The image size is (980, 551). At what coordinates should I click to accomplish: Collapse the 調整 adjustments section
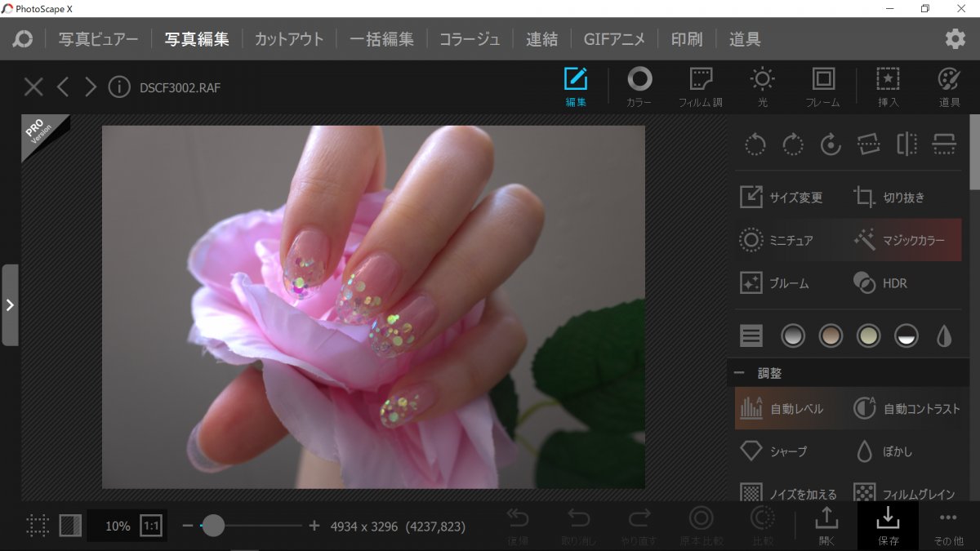click(739, 373)
